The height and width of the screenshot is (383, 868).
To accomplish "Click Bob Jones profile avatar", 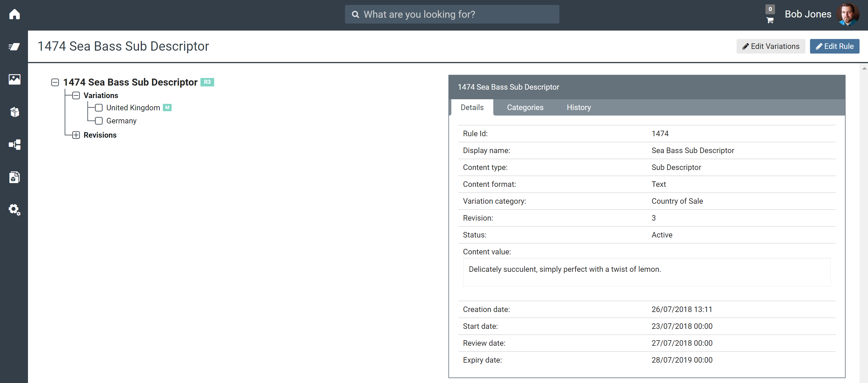I will tap(848, 14).
